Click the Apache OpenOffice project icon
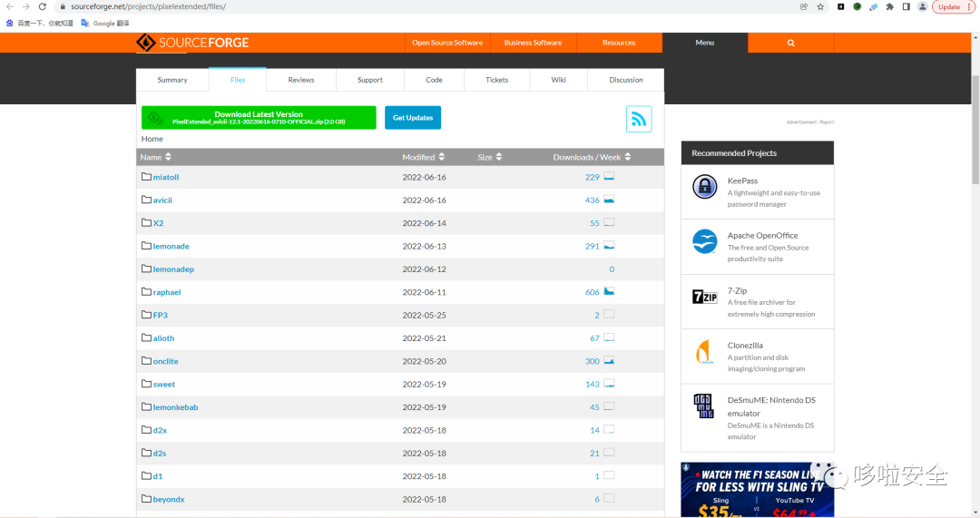 click(x=704, y=241)
